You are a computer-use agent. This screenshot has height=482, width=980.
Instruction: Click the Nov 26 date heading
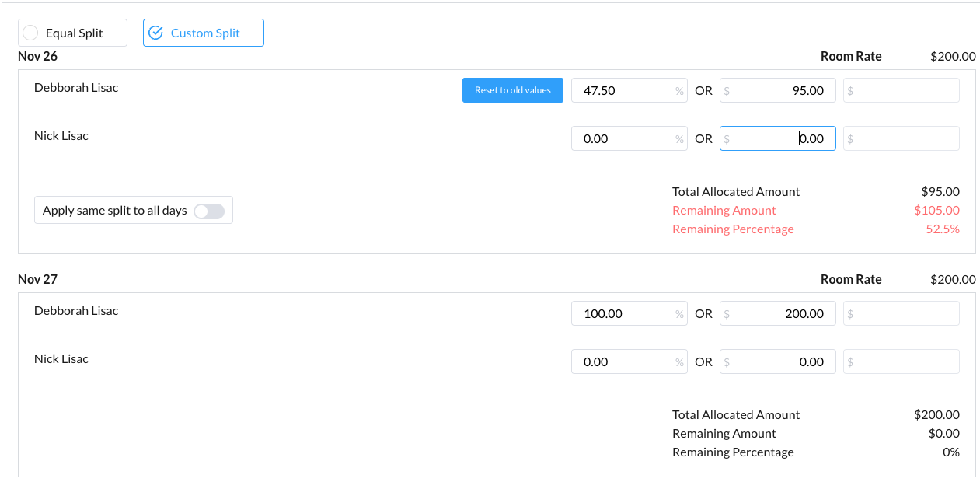click(x=37, y=56)
